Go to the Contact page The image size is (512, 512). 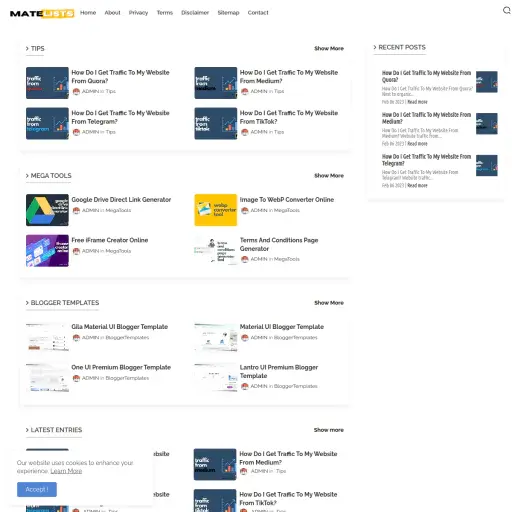click(x=258, y=13)
